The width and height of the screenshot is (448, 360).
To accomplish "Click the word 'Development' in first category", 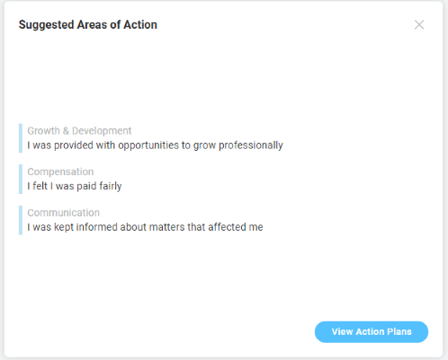I will coord(102,131).
